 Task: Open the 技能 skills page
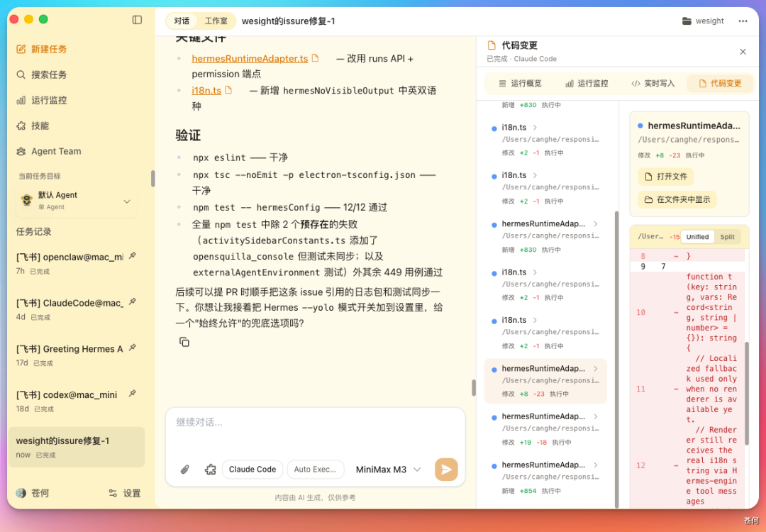[x=33, y=126]
